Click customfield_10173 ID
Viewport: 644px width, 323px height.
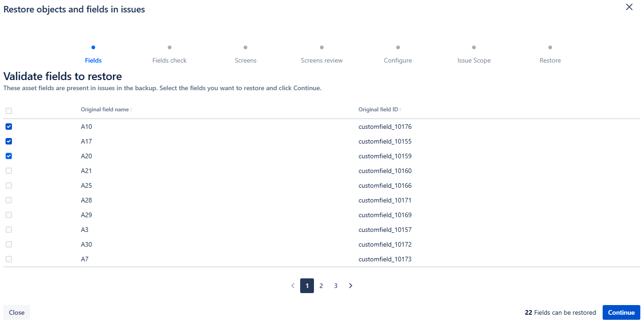tap(385, 259)
